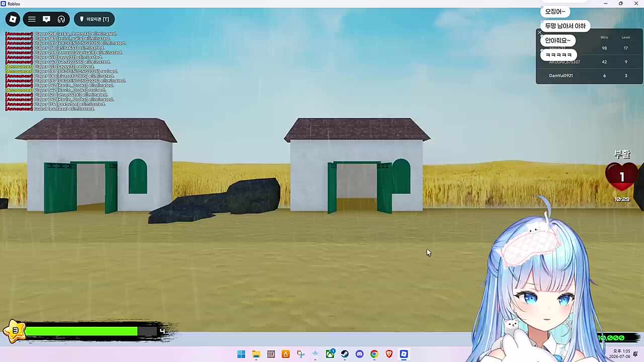Click the ㅋㅋㅋㅋㅋ chat bubble
This screenshot has height=362, width=644.
coord(558,54)
